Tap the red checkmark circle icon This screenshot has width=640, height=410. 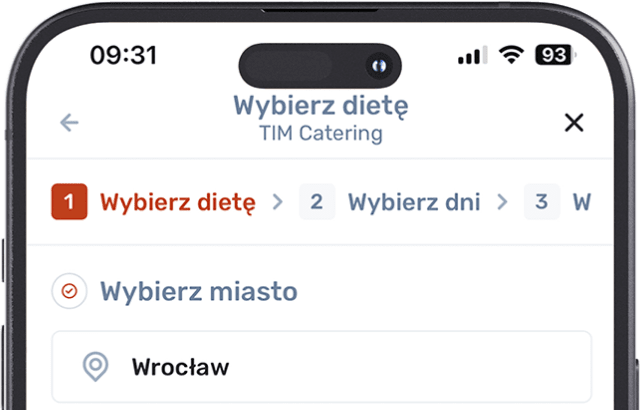tap(69, 291)
